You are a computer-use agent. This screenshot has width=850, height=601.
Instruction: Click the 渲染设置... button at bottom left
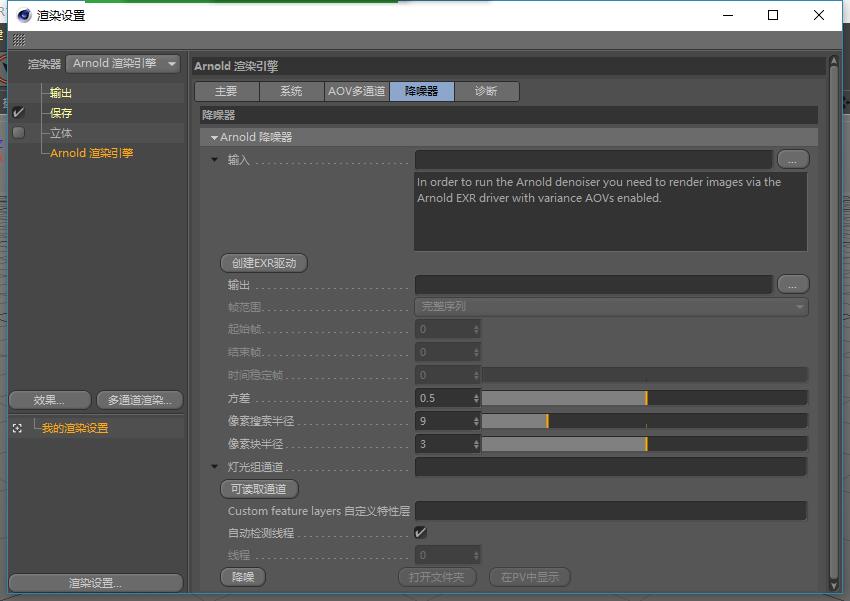[96, 583]
